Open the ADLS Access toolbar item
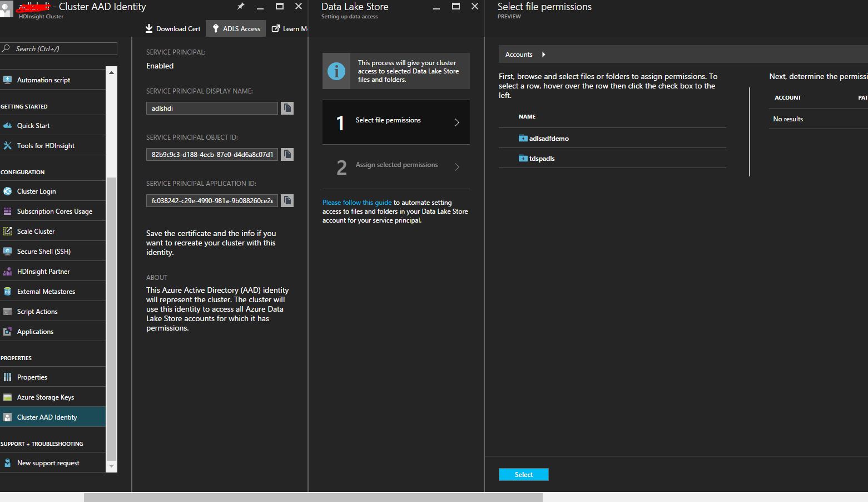The image size is (868, 502). [236, 29]
